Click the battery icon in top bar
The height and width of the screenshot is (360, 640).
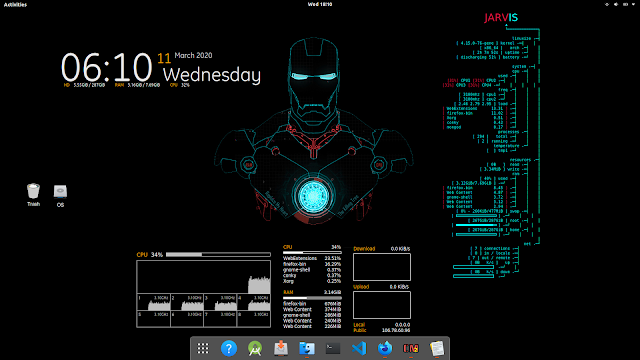click(625, 4)
